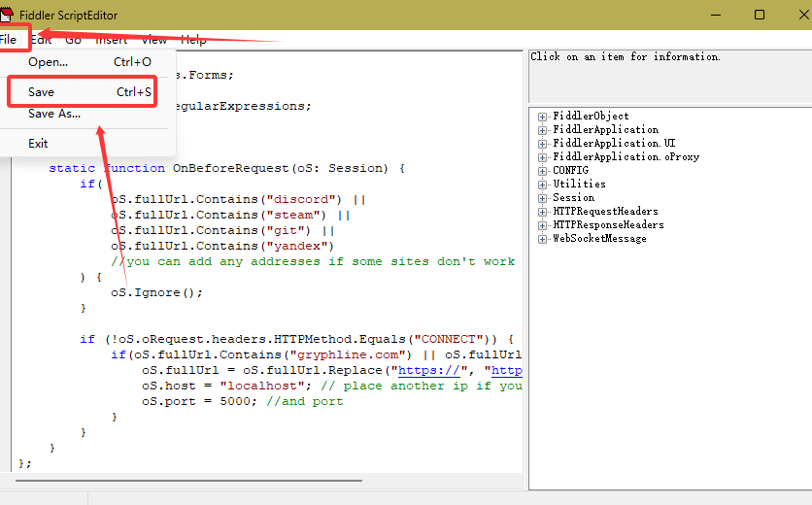This screenshot has width=812, height=505.
Task: Click the Fiddler ScriptEditor app icon
Action: [6, 15]
